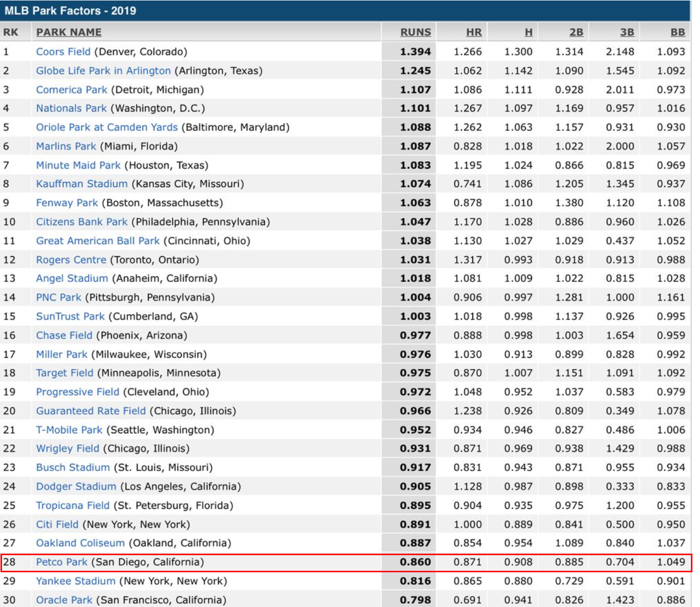The width and height of the screenshot is (700, 607).
Task: Open the Kauffman Stadium link
Action: pos(82,184)
